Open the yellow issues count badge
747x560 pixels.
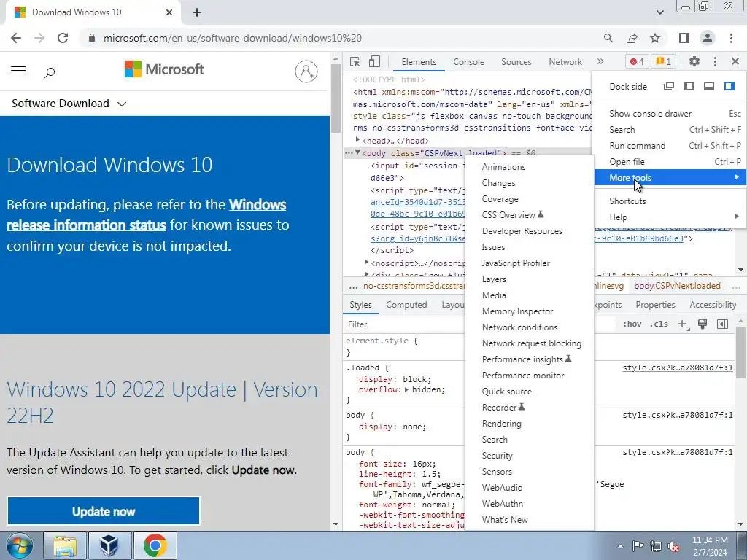(663, 61)
